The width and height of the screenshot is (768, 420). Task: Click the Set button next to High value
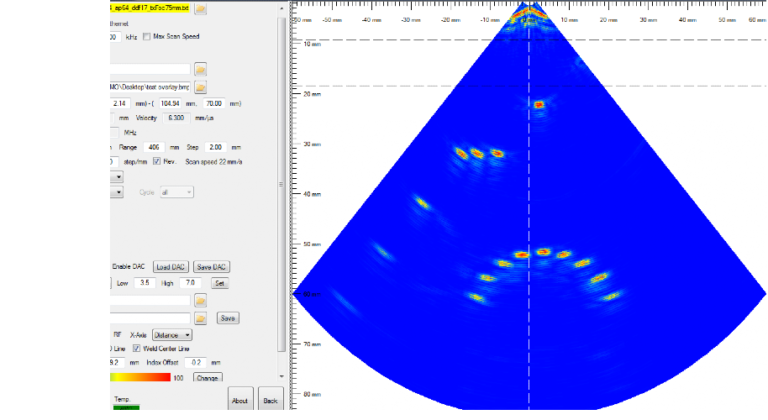219,283
